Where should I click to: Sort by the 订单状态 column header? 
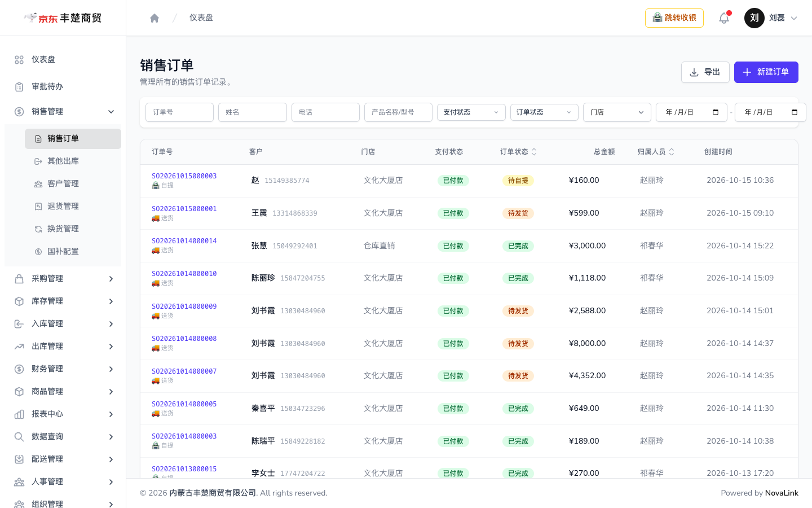point(518,152)
